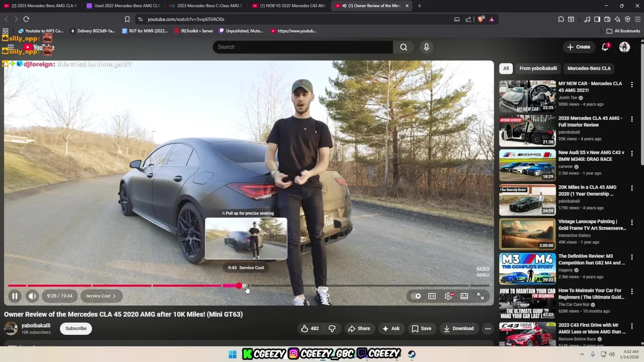Switch to 2023 Mercedes-Benz C-Class AMG tab
This screenshot has height=362, width=644.
206,6
